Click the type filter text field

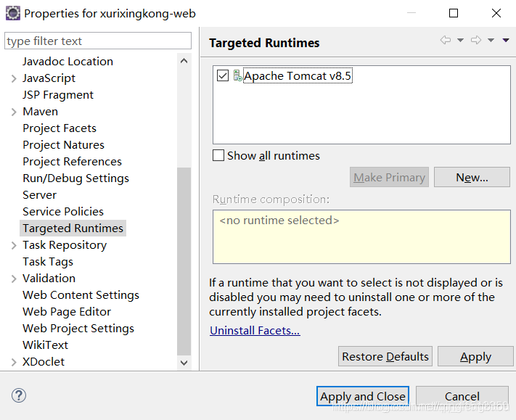[98, 41]
